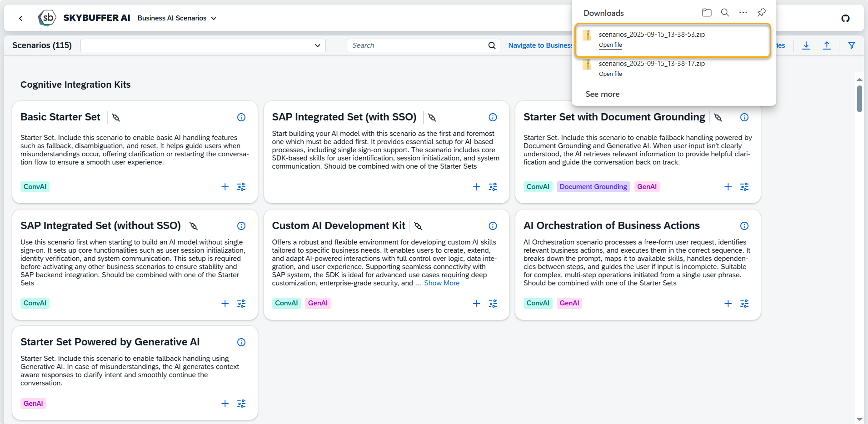Click unlinked icon beside Starter Set with Document Grounding
Image resolution: width=868 pixels, height=424 pixels.
[x=718, y=118]
